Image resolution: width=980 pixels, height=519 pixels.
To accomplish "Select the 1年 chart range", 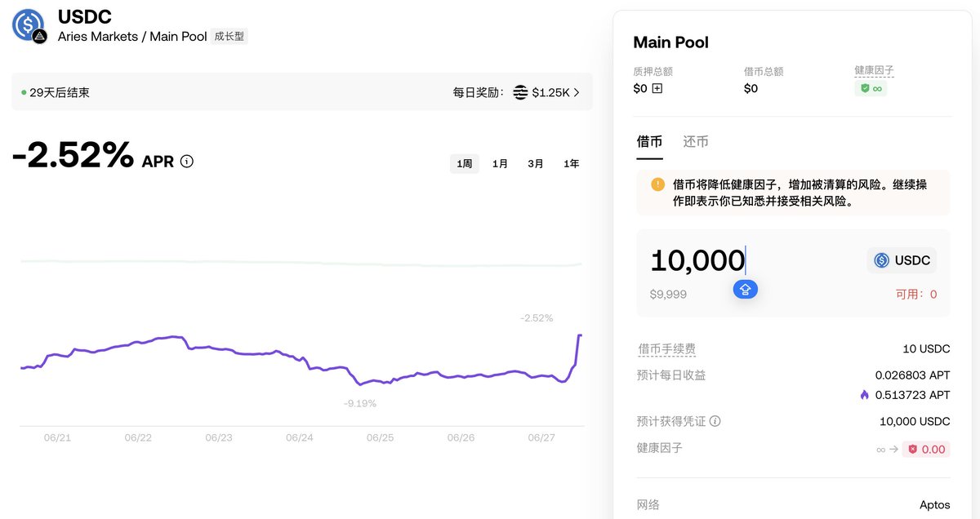I will point(572,163).
